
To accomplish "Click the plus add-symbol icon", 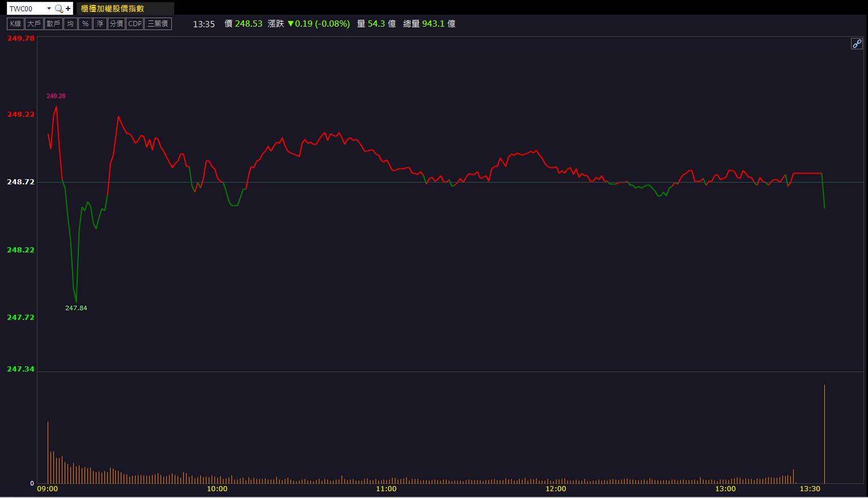I will click(x=69, y=9).
